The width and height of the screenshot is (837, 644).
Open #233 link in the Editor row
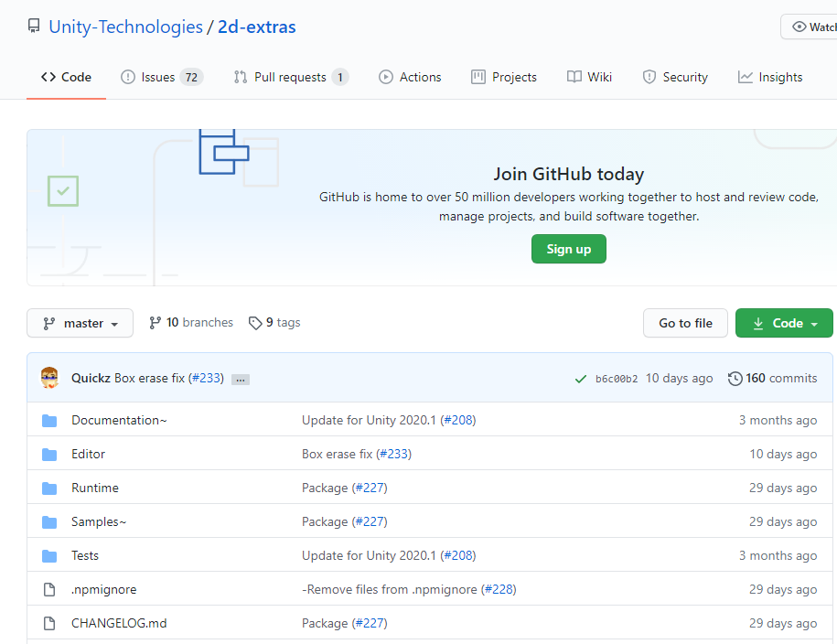tap(393, 454)
